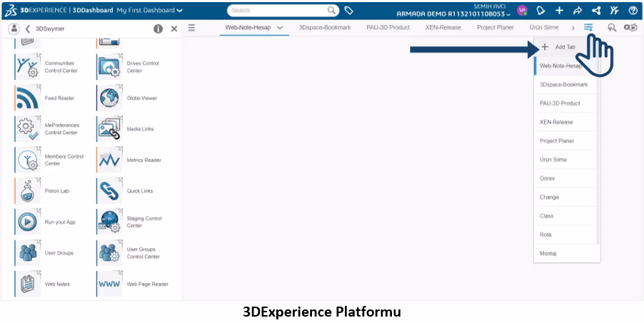Open Staging Control Center icon
This screenshot has height=323, width=644.
pyautogui.click(x=110, y=222)
